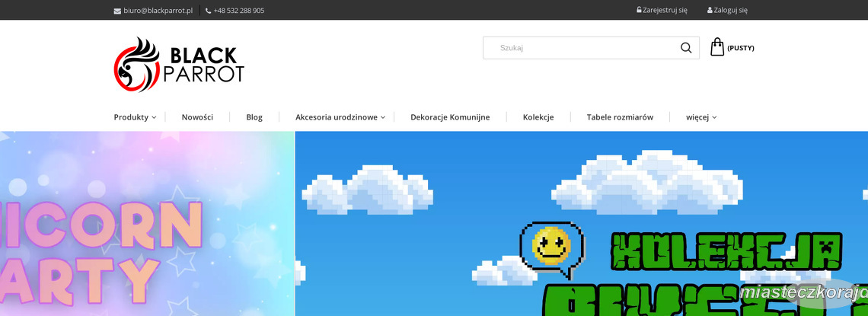This screenshot has width=868, height=316.
Task: Open the Kolekcja pixel banner
Action: [x=581, y=224]
